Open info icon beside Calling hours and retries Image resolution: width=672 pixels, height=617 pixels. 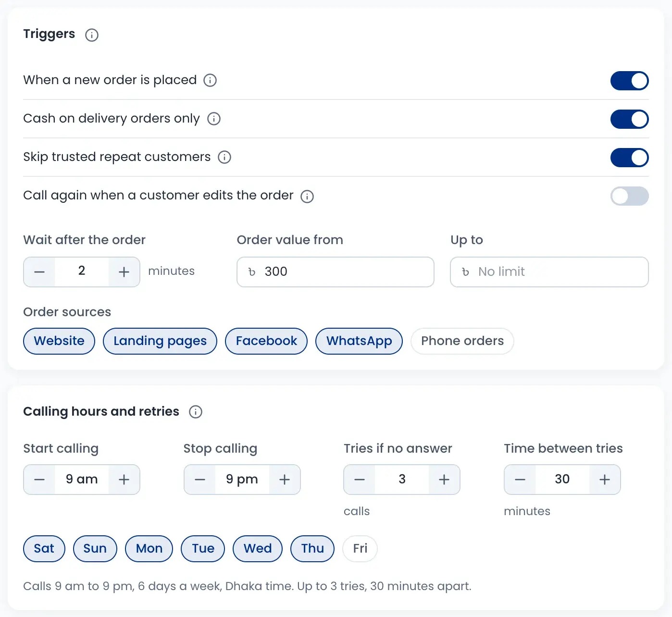point(196,412)
